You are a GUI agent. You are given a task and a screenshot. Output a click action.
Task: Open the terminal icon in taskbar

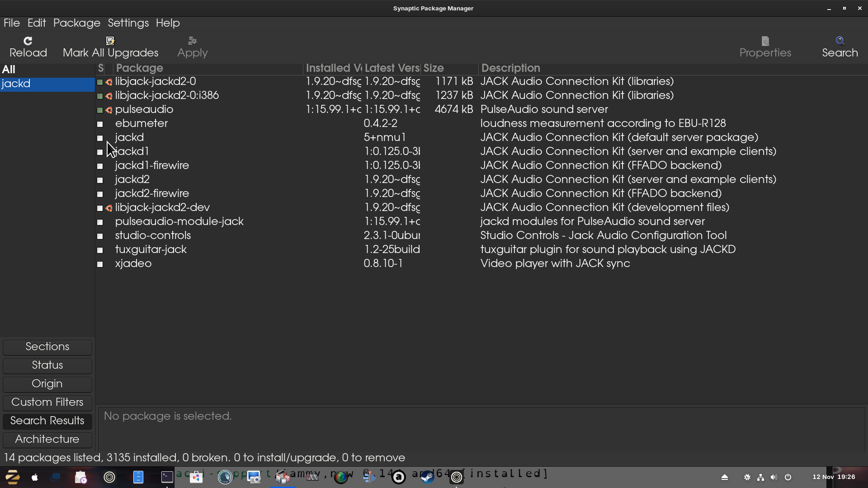pos(167,477)
